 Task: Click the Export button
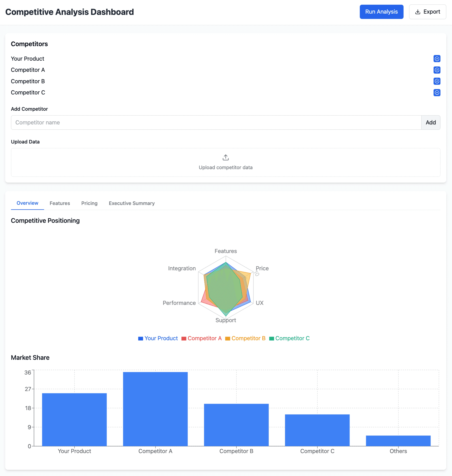tap(427, 12)
